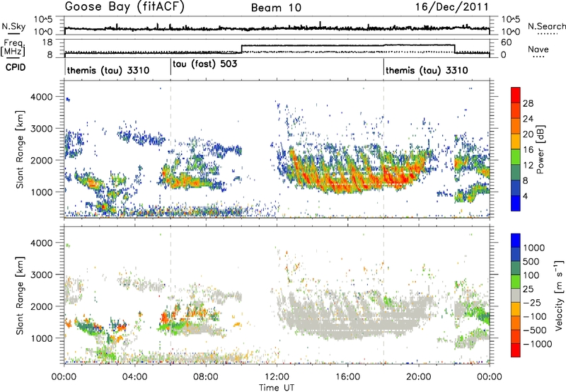The image size is (566, 392).
Task: Click the '-100' tick on the velocity colorbar
Action: pos(535,316)
